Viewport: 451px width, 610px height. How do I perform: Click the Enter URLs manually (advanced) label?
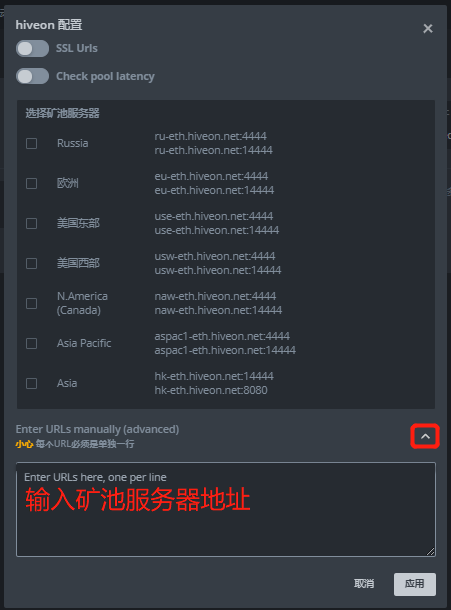coord(97,429)
